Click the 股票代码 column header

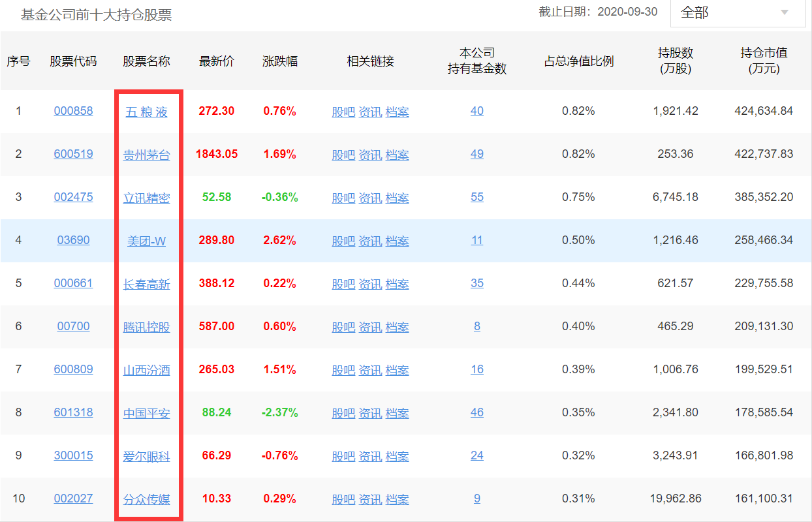point(73,61)
